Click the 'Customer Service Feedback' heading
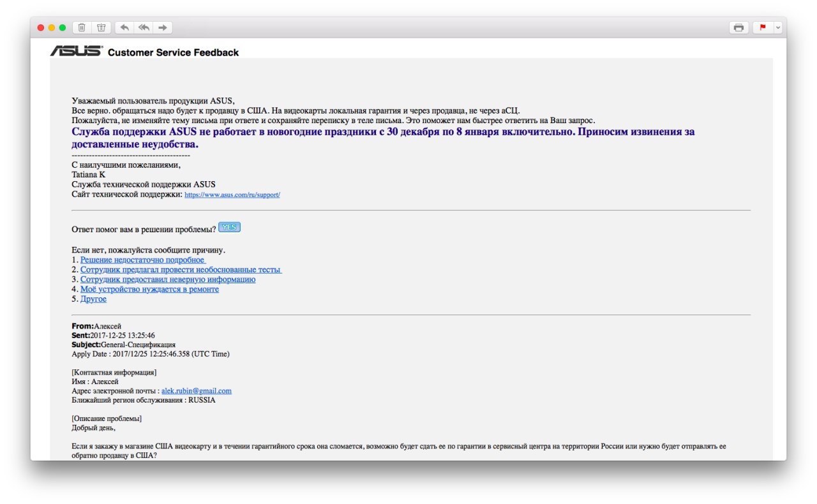 [x=173, y=52]
